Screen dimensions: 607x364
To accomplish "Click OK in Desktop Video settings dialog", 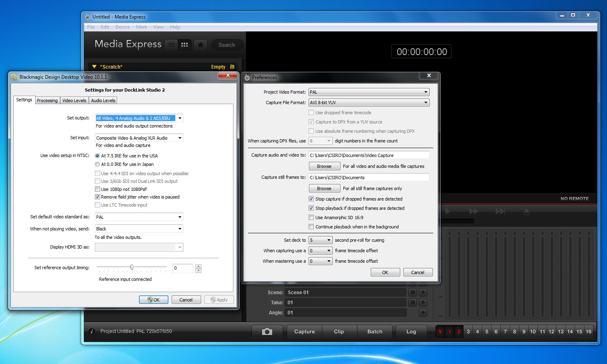I will tap(153, 300).
